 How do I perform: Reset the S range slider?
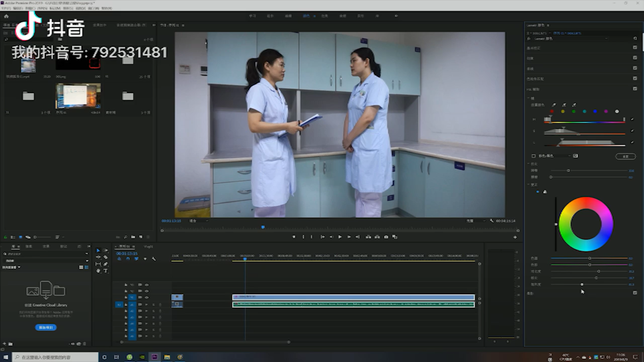click(x=632, y=132)
